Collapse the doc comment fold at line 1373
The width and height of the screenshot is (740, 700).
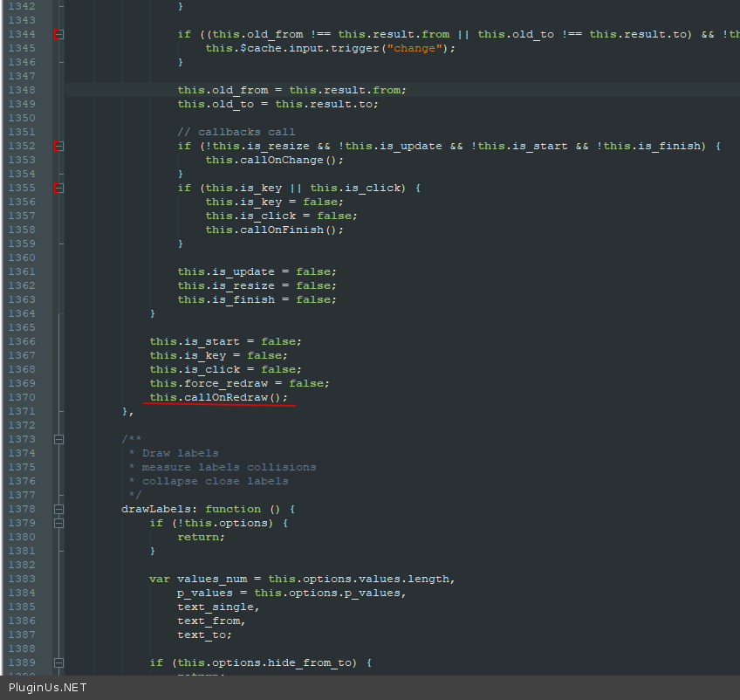(58, 440)
